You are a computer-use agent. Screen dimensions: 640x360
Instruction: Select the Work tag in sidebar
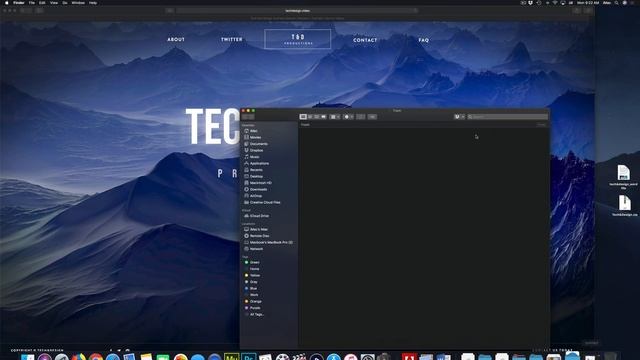point(251,295)
